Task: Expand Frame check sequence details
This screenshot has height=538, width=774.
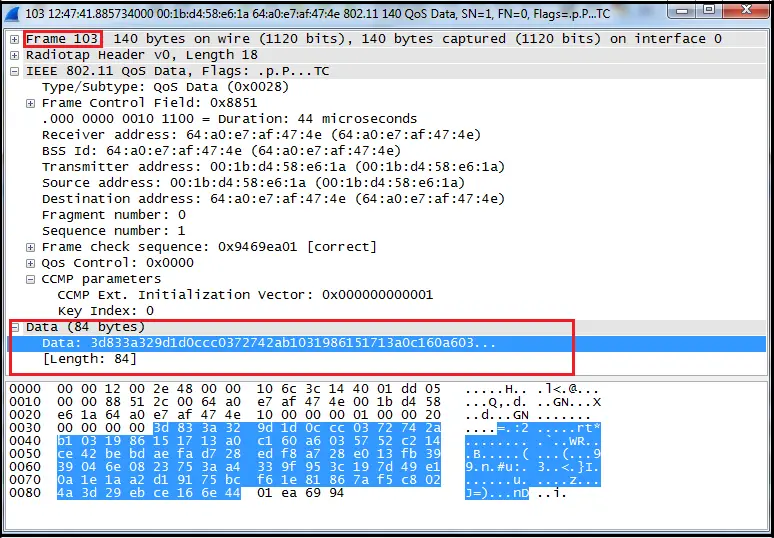Action: pos(31,247)
